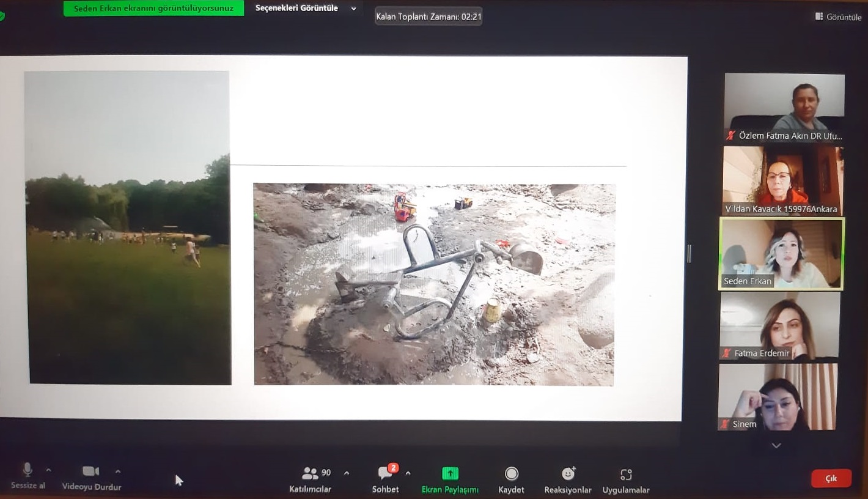Expand audio options arrow beside microphone
Image resolution: width=868 pixels, height=499 pixels.
pos(49,470)
